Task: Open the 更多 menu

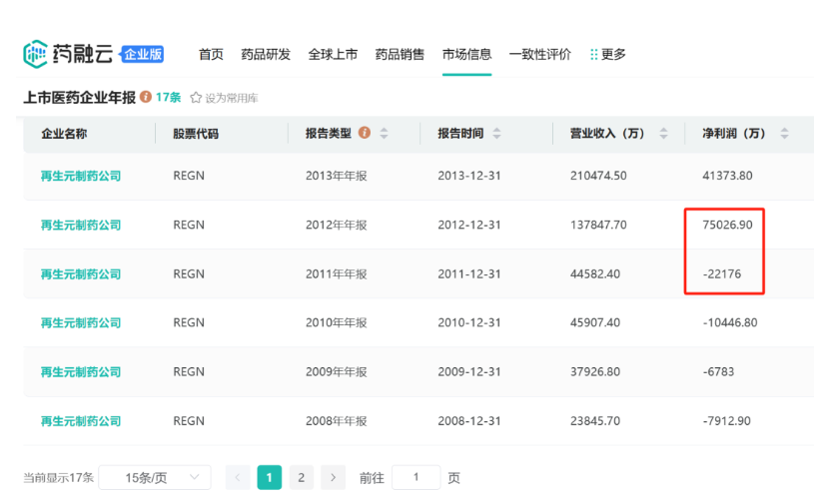Action: pos(608,54)
